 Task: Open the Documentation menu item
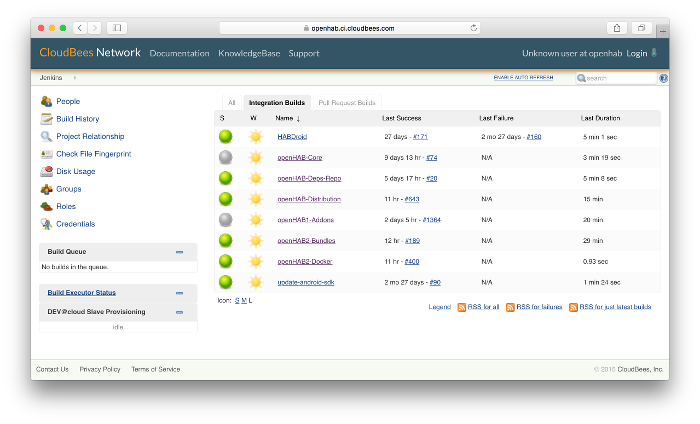coord(179,53)
